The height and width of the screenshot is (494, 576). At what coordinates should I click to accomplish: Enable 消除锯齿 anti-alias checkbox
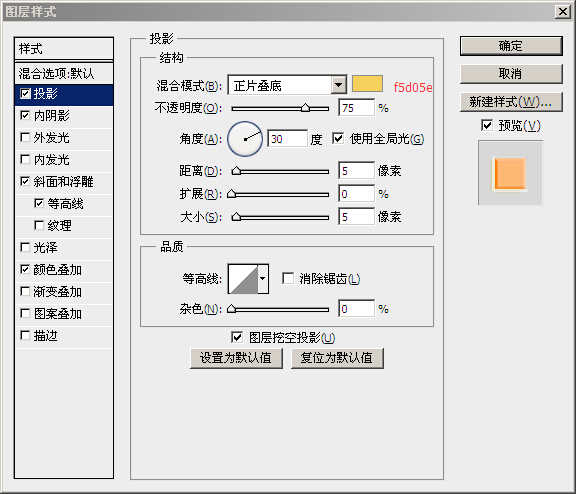coord(288,278)
